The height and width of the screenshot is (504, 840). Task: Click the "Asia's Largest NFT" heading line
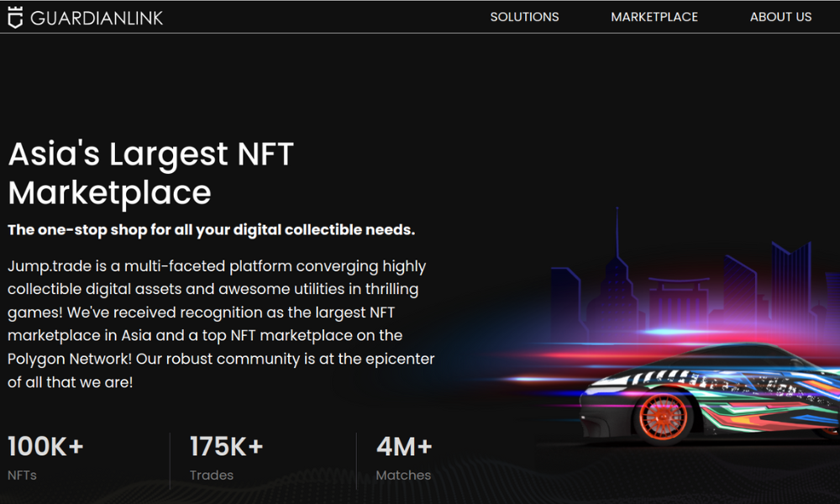[x=151, y=155]
